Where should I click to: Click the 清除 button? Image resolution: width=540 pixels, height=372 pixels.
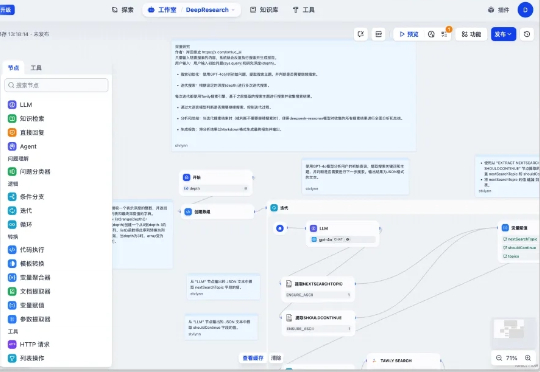click(276, 358)
